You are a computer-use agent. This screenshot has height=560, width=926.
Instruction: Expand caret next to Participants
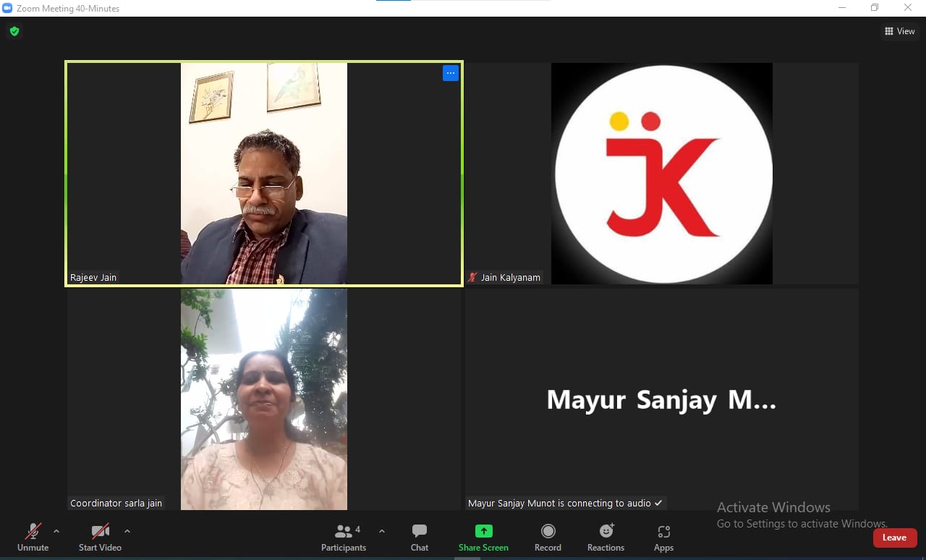[x=382, y=531]
